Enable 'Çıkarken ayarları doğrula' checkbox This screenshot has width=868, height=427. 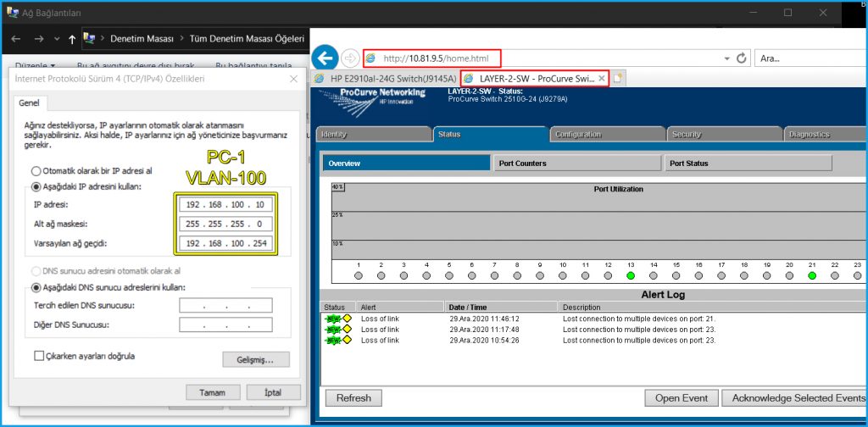tap(39, 356)
